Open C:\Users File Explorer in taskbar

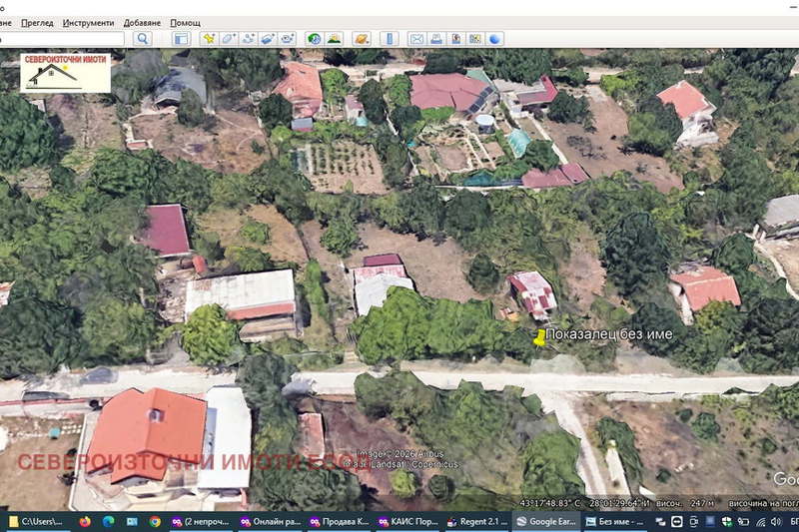tap(37, 522)
